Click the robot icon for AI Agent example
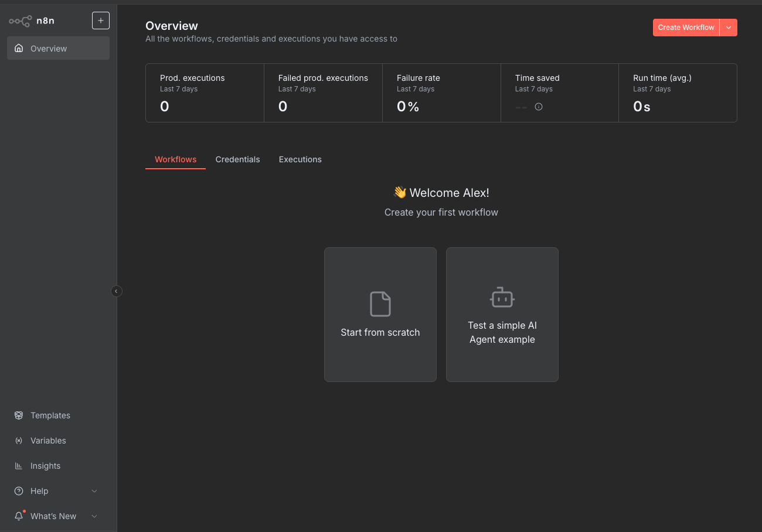 [x=502, y=298]
